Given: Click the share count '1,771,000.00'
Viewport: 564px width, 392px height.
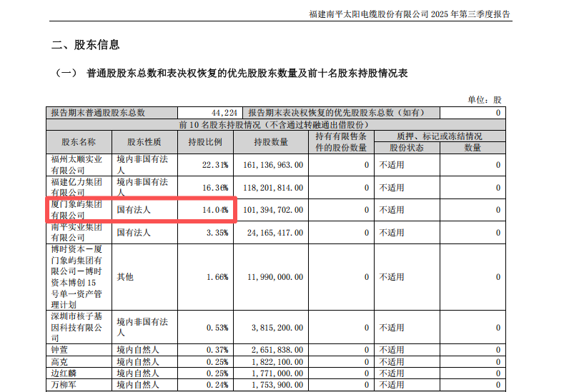Looking at the screenshot, I should tap(277, 373).
